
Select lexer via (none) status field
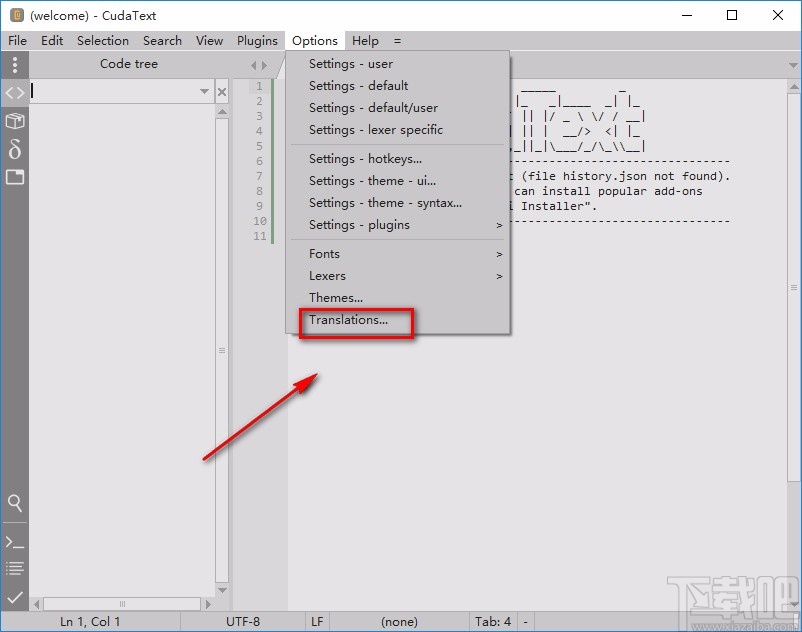(399, 622)
